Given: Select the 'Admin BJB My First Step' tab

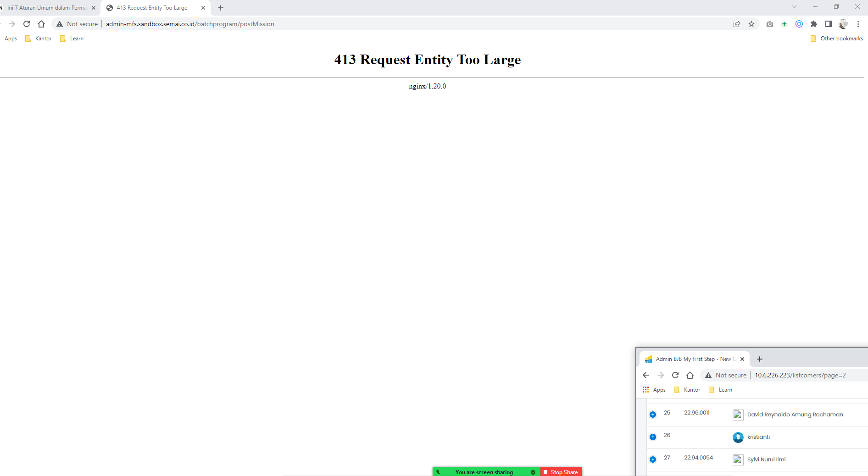Looking at the screenshot, I should pyautogui.click(x=695, y=359).
